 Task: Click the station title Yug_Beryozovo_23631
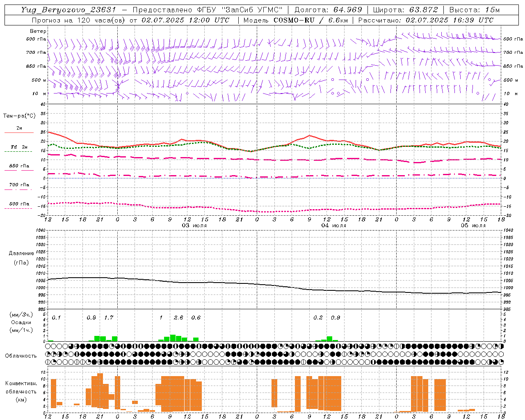(x=69, y=10)
